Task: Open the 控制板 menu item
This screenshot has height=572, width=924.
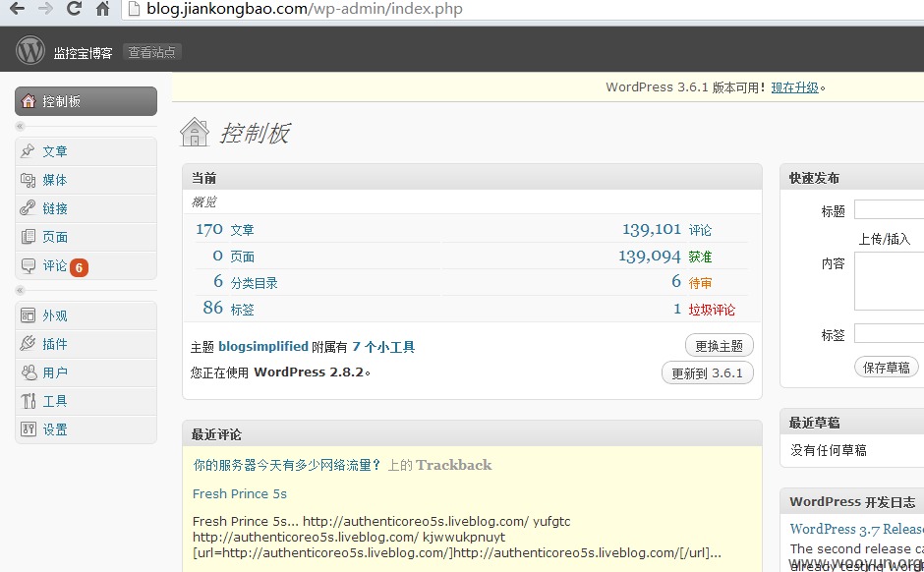Action: (x=87, y=101)
